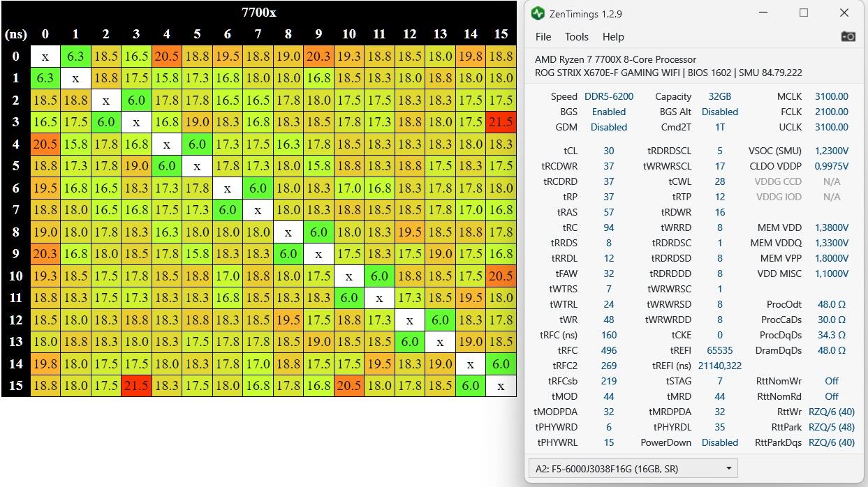
Task: Select the ProcOdt value 48.0 Ω
Action: tap(832, 304)
